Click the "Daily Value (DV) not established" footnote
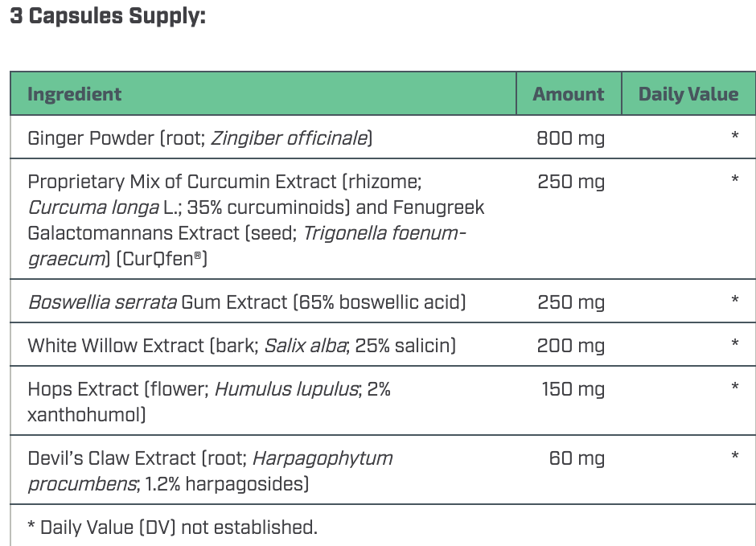This screenshot has width=756, height=546. 172,528
